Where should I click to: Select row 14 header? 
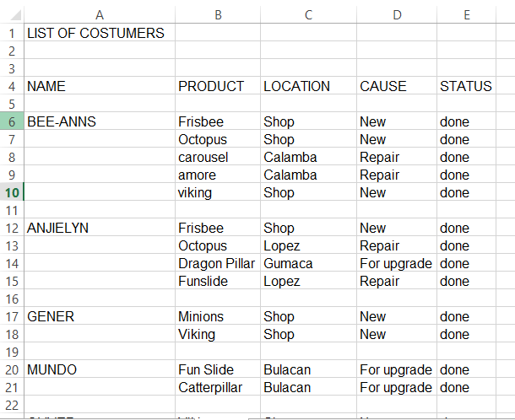click(x=12, y=263)
